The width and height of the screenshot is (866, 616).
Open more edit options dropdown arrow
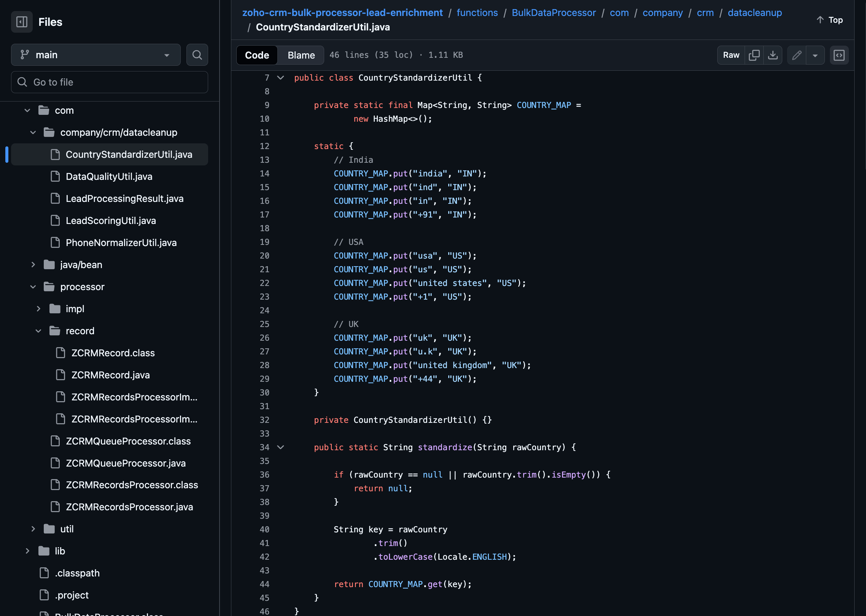[815, 55]
